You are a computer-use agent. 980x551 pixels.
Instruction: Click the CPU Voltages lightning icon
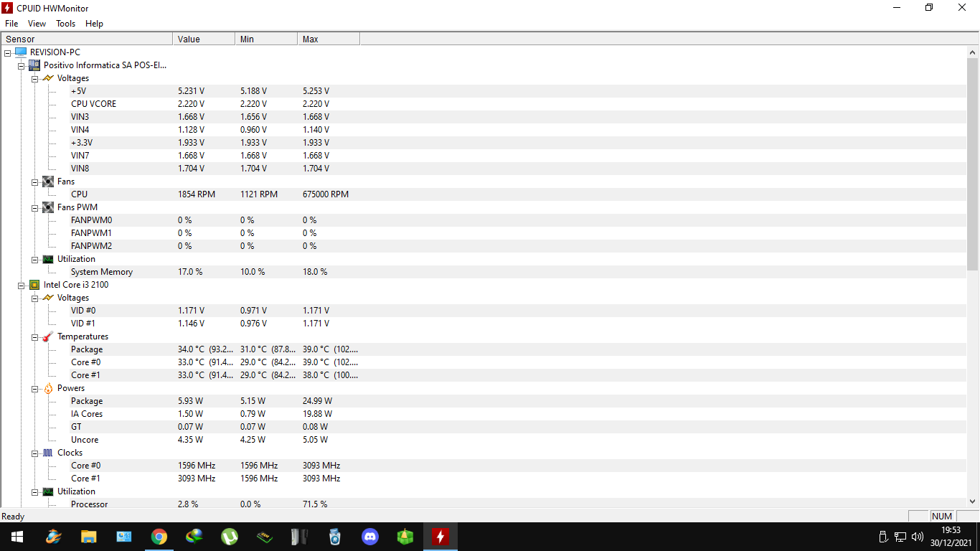(x=48, y=298)
